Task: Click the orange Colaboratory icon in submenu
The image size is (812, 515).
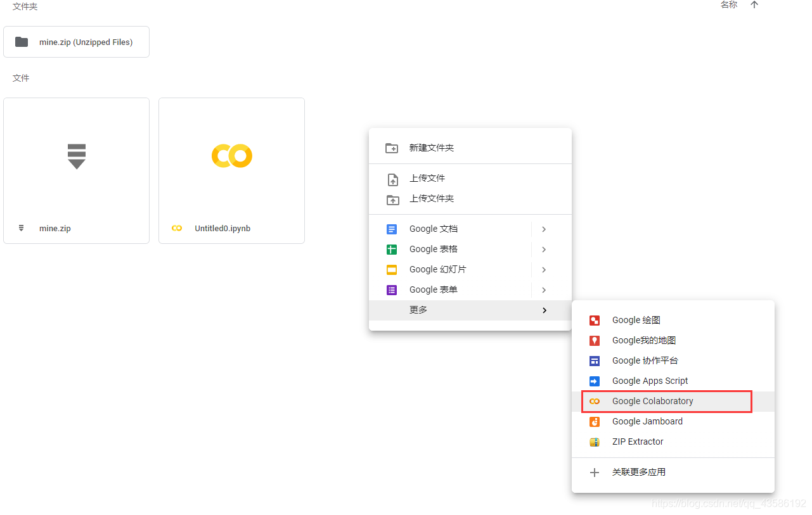Action: 595,402
